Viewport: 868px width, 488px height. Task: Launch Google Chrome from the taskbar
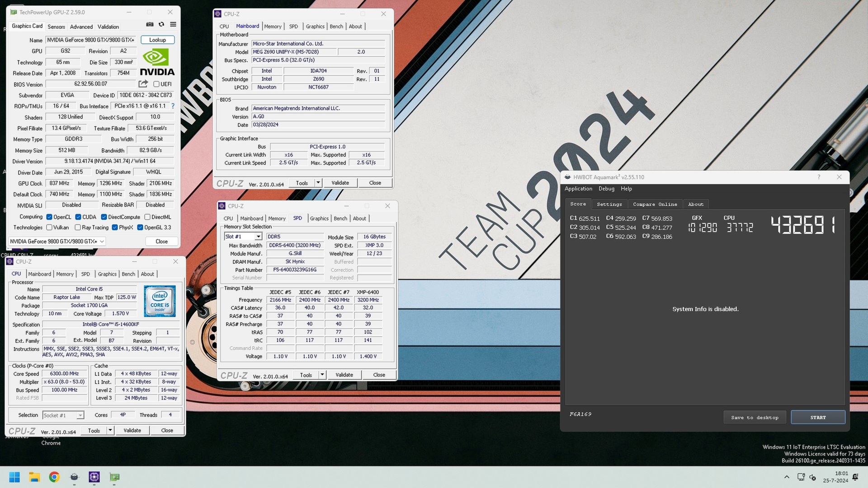(54, 477)
